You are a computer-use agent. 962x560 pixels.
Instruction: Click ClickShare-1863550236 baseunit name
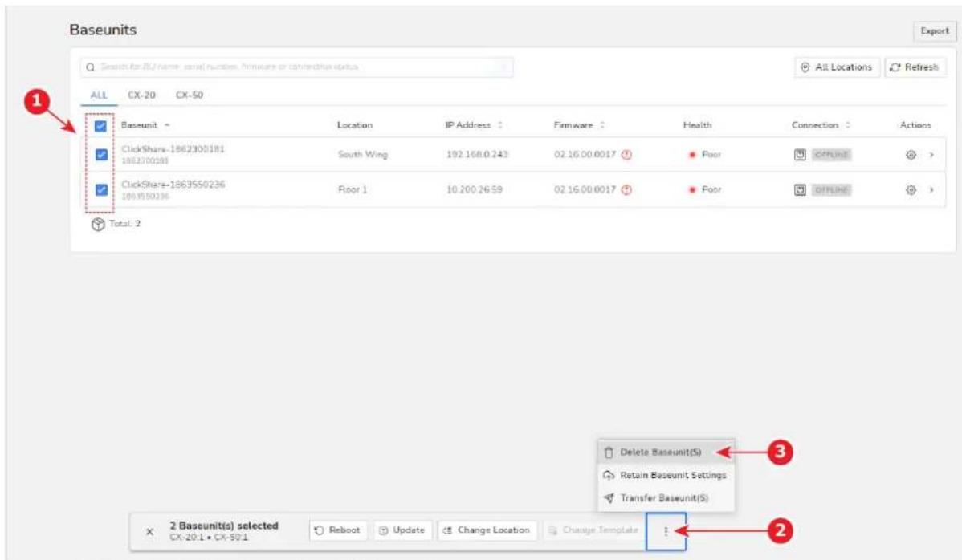point(173,185)
